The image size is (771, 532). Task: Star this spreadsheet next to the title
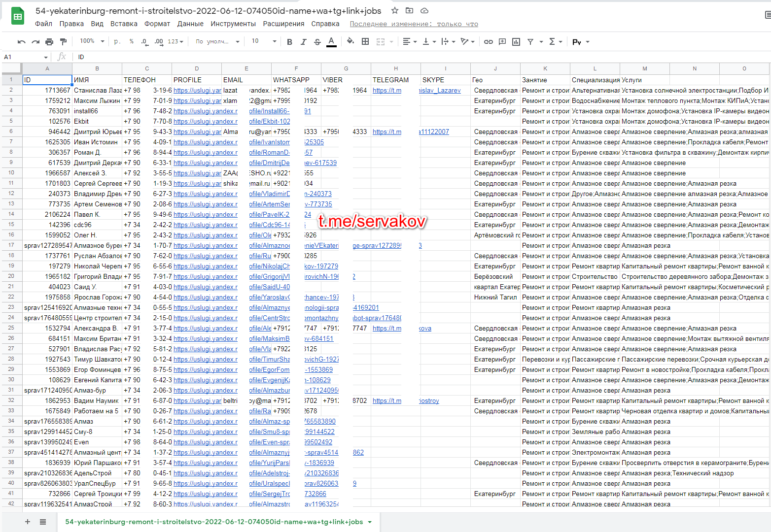point(395,10)
